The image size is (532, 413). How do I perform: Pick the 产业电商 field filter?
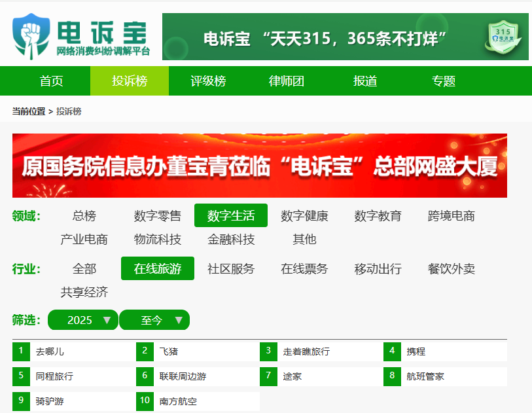tap(84, 240)
